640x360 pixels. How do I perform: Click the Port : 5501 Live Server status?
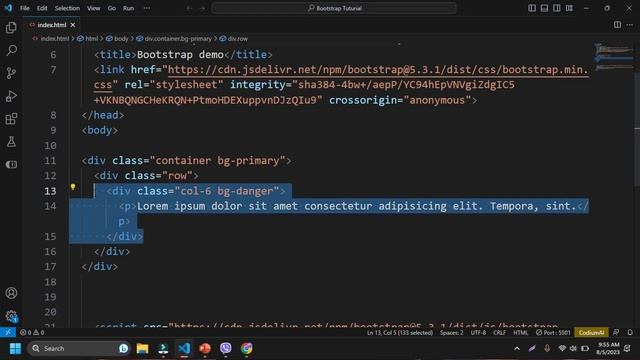point(553,333)
